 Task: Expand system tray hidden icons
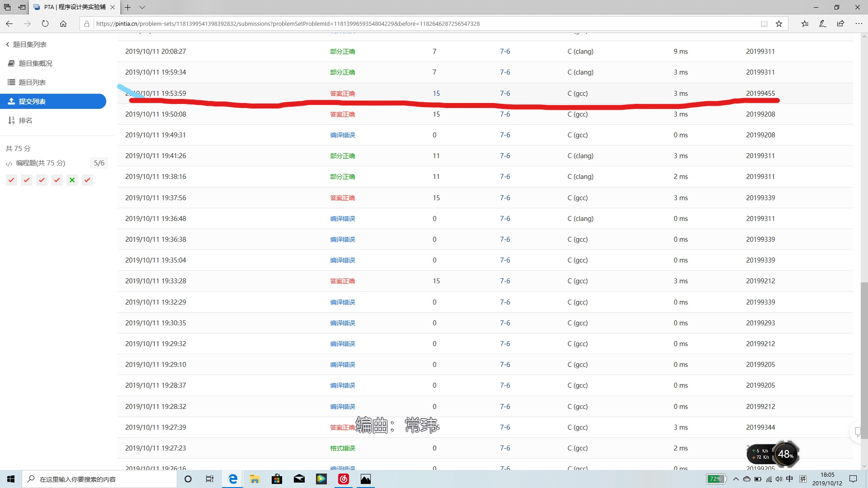(x=736, y=479)
